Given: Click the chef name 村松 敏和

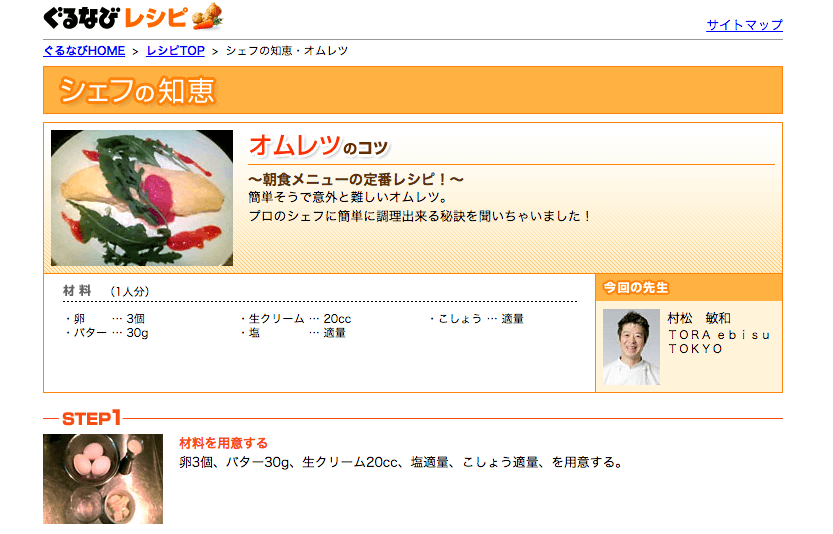Looking at the screenshot, I should click(x=699, y=318).
